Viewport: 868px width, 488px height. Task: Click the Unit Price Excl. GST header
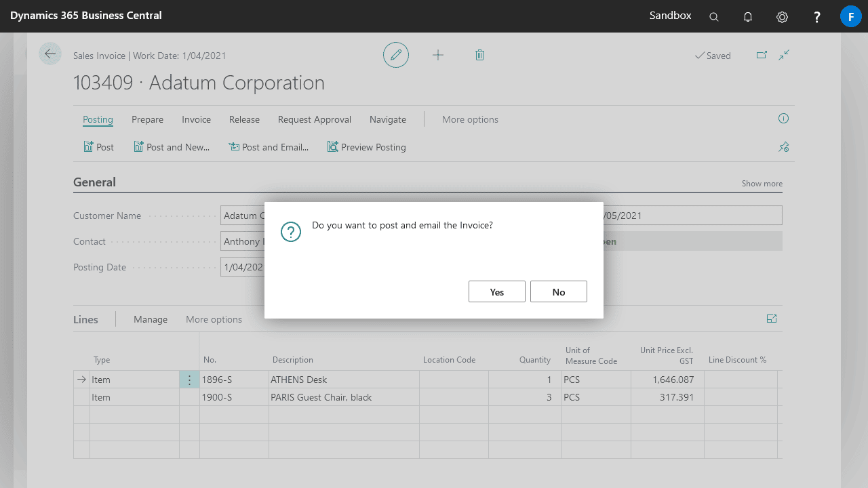click(x=667, y=356)
